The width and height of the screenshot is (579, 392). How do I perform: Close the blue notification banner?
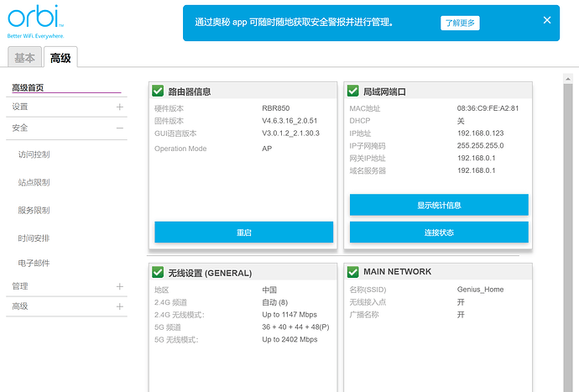coord(547,20)
